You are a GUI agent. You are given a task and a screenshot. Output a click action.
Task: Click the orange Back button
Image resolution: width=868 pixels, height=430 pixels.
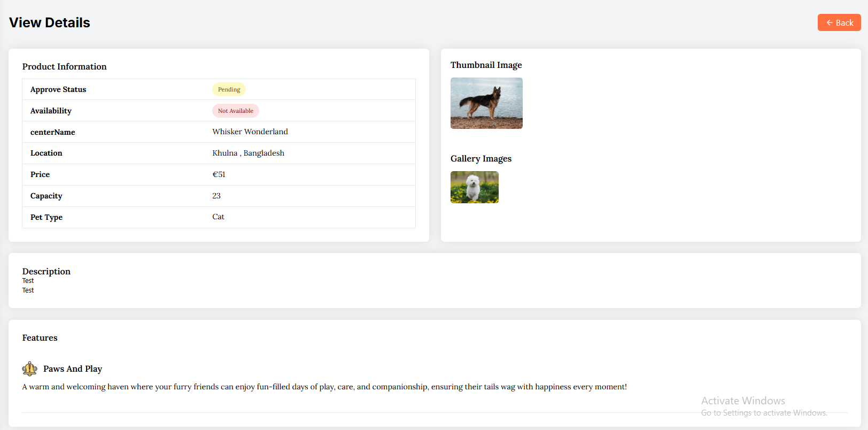(x=839, y=22)
